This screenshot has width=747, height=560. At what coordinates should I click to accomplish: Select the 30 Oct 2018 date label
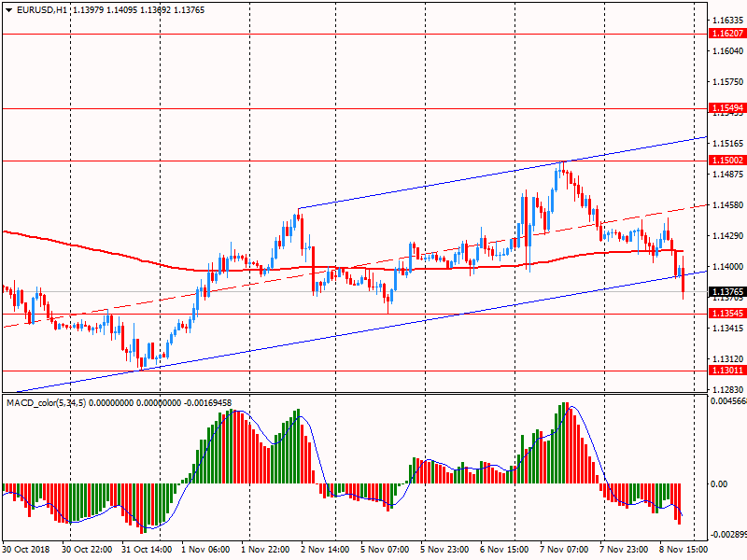pos(28,551)
